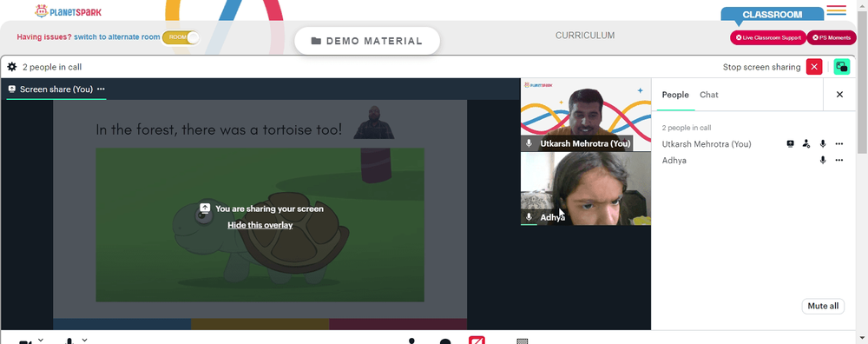Mute Adhya's microphone in People list
Viewport: 868px width, 344px height.
pyautogui.click(x=823, y=160)
